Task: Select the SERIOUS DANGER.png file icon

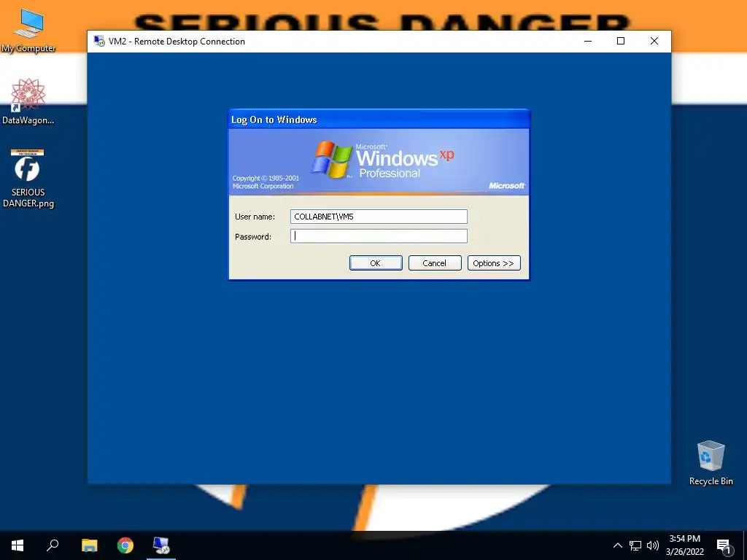Action: coord(28,178)
